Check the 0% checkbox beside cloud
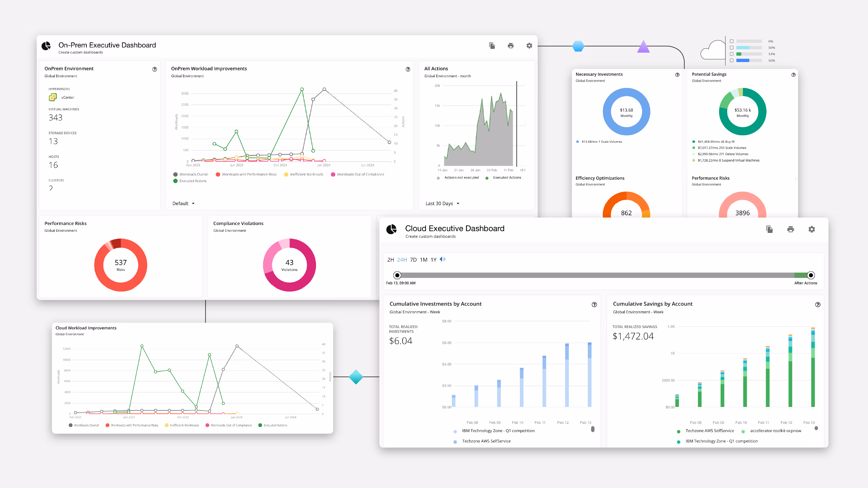 (731, 41)
